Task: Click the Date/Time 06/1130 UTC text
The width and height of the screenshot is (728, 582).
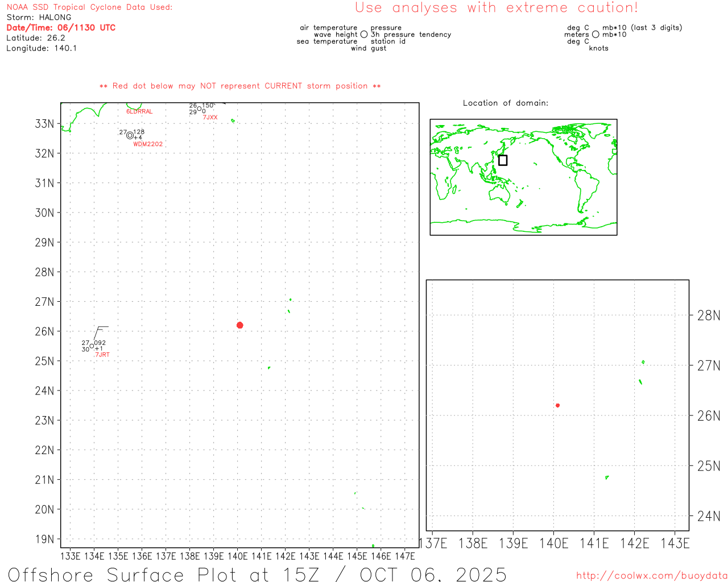Action: point(61,28)
